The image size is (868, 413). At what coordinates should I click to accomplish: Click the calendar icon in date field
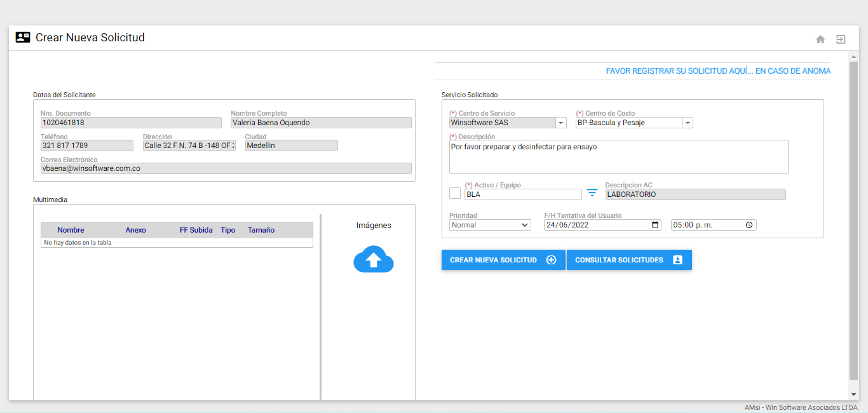[656, 225]
